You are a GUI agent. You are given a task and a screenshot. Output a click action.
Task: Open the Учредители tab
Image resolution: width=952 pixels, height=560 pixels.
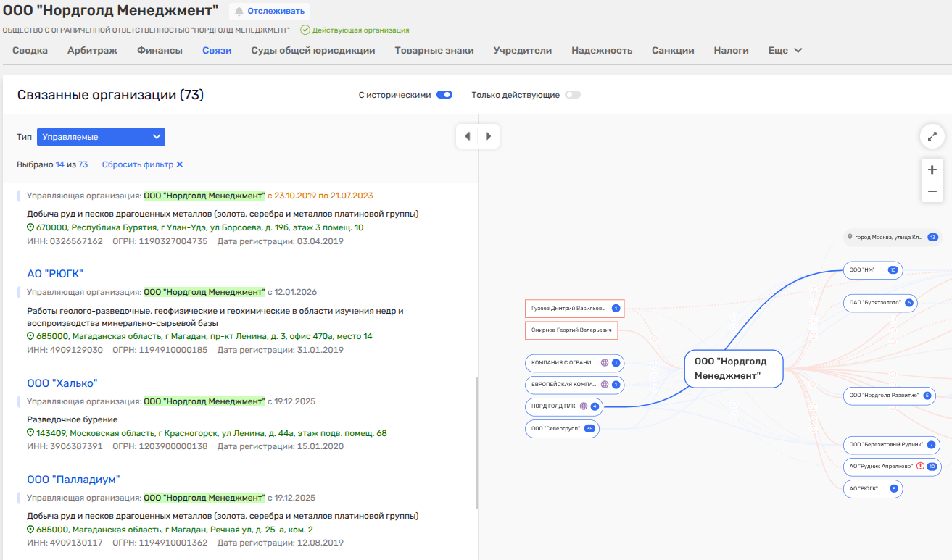pyautogui.click(x=522, y=51)
